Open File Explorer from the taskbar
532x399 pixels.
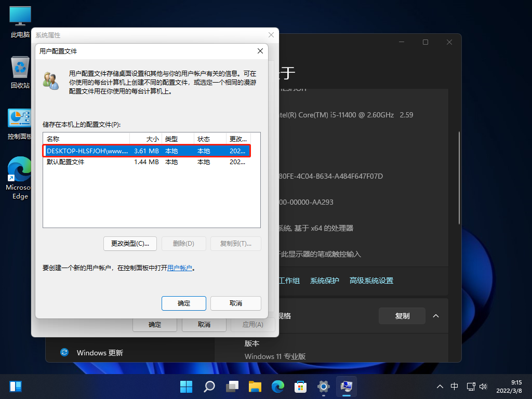[255, 387]
